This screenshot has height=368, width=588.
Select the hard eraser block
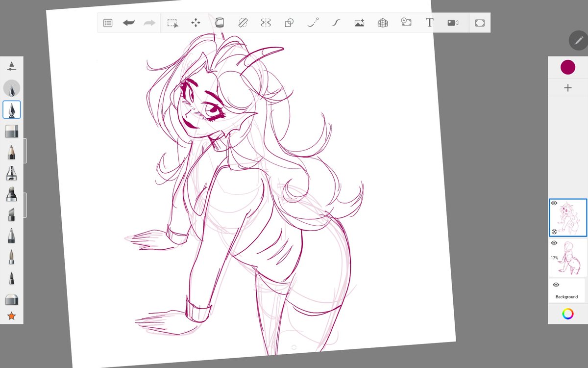pyautogui.click(x=12, y=131)
